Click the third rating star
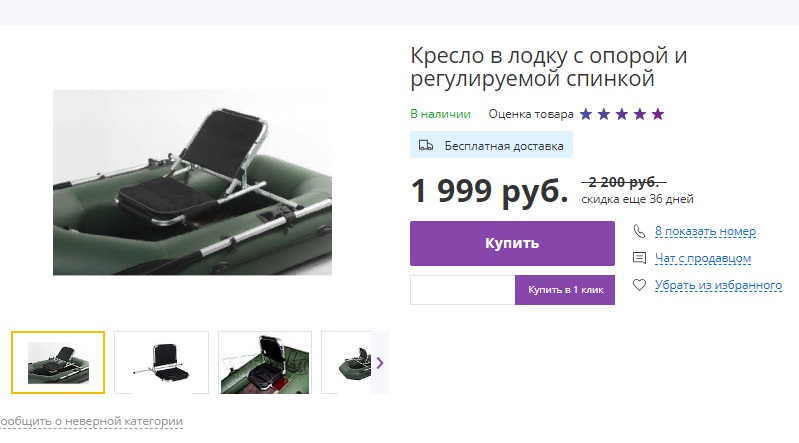Screen dimensions: 799x443 coord(622,114)
